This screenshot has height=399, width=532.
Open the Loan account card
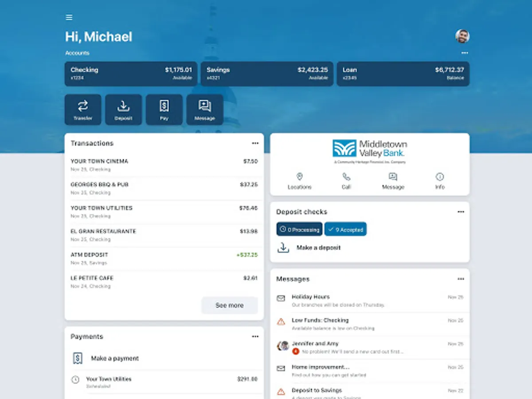click(403, 74)
